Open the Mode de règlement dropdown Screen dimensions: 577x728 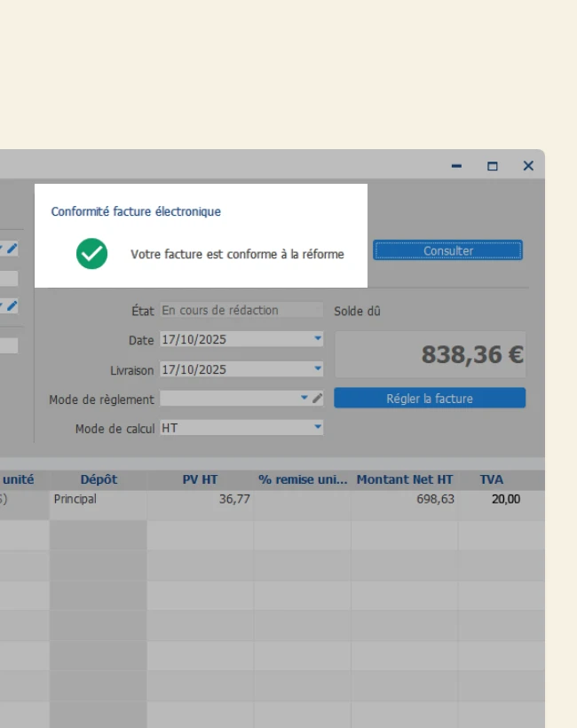[304, 399]
